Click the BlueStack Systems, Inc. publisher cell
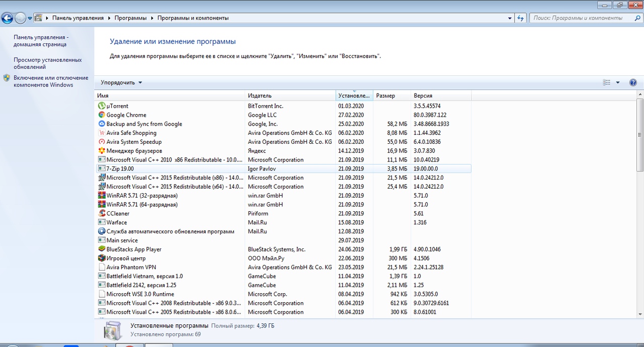Viewport: 644px width, 347px height. click(x=277, y=249)
